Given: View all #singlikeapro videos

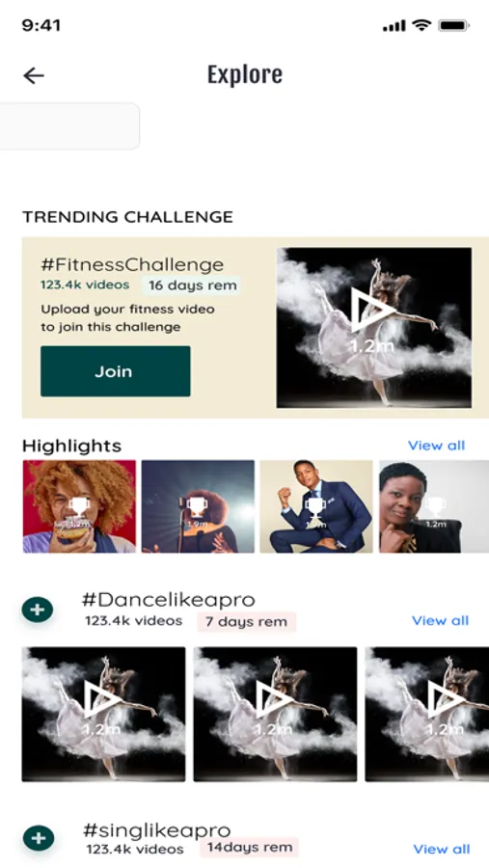Looking at the screenshot, I should [x=442, y=849].
